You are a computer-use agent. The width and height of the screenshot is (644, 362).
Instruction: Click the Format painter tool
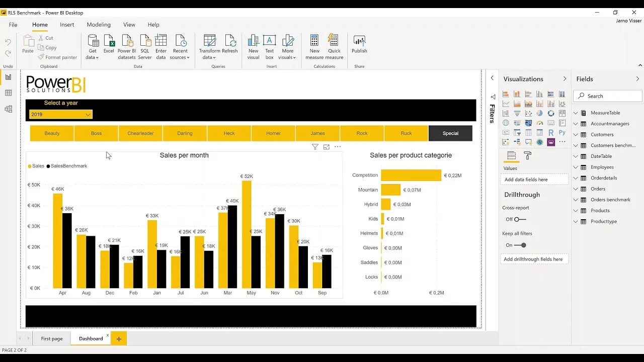pos(57,57)
